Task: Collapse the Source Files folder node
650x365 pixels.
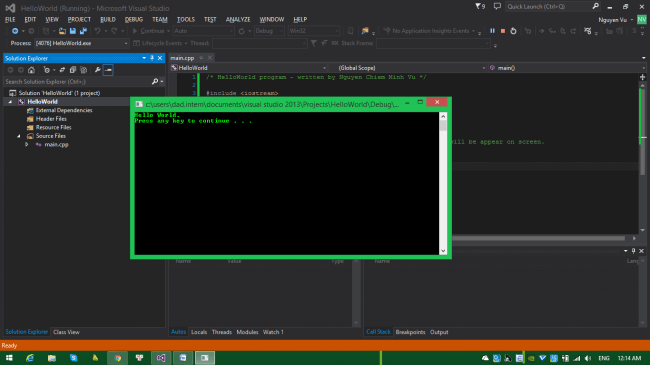Action: point(19,136)
